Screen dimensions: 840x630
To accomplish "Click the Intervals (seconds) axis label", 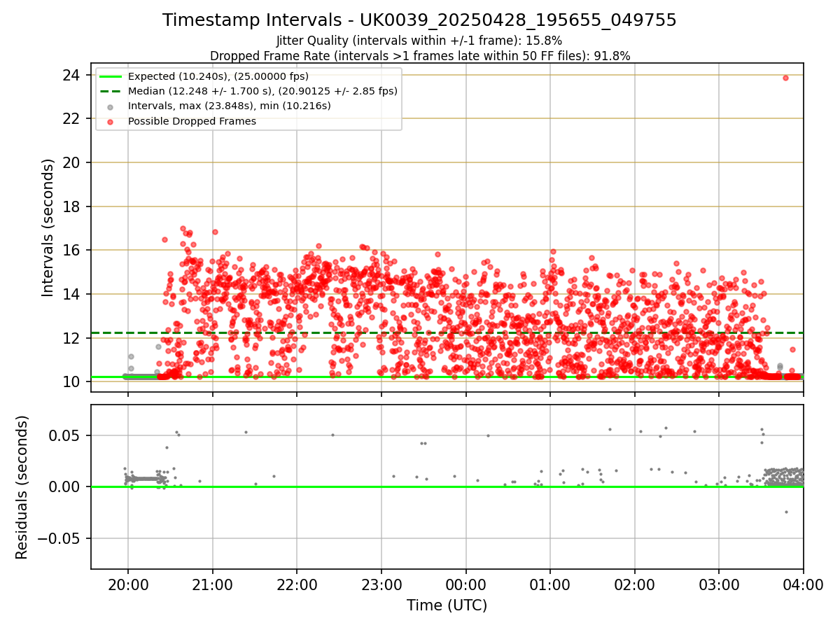I will point(48,227).
